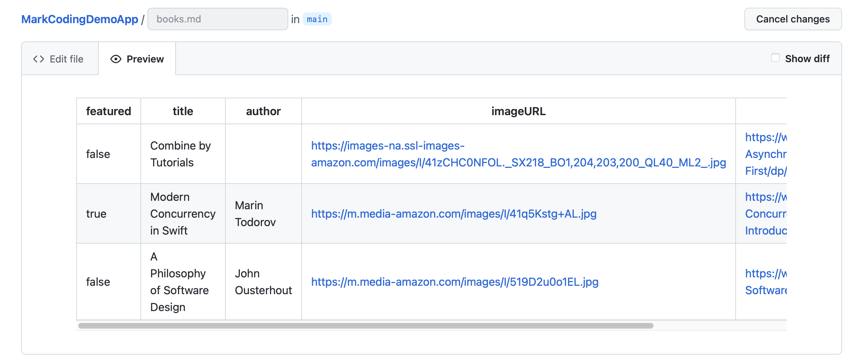Click the main branch label
This screenshot has height=363, width=868.
pos(317,19)
